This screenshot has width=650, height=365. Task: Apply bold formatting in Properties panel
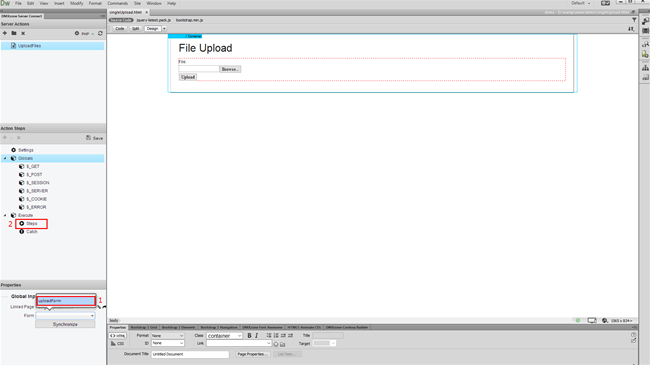tap(250, 336)
